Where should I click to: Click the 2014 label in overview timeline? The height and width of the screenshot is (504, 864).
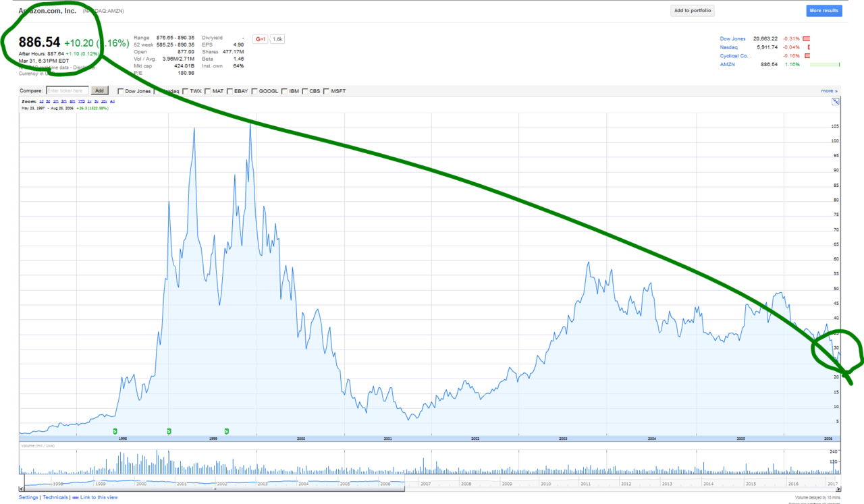(x=708, y=484)
